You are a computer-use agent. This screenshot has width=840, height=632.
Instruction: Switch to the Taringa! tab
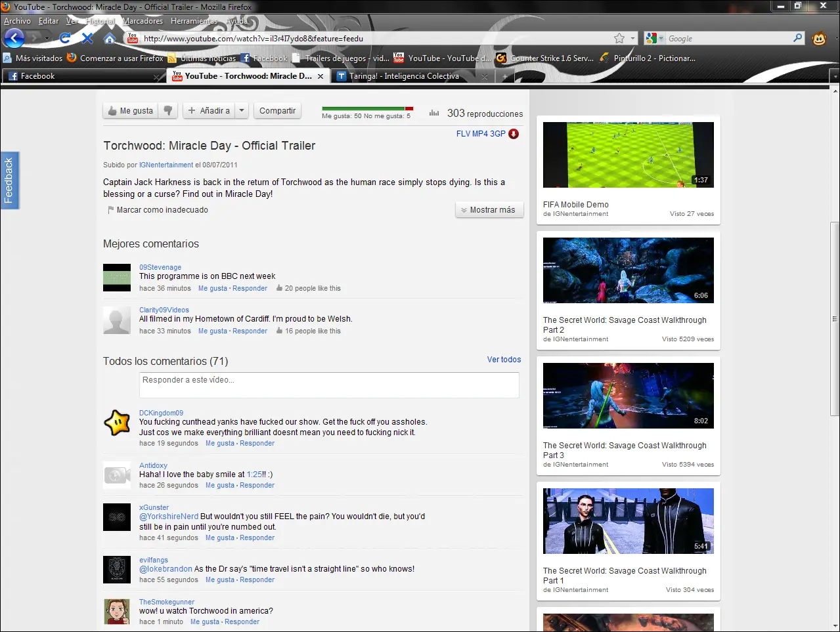tap(414, 76)
